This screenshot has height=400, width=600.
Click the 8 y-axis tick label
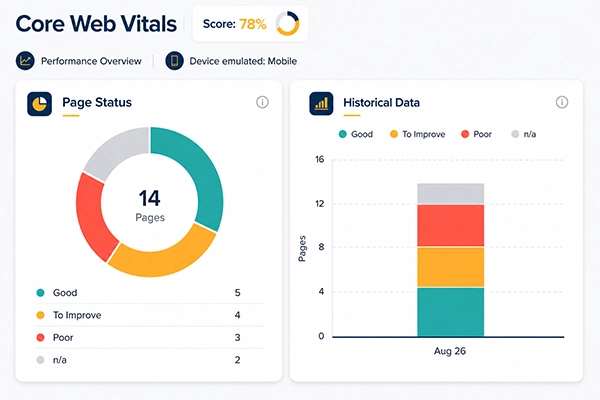pos(321,247)
